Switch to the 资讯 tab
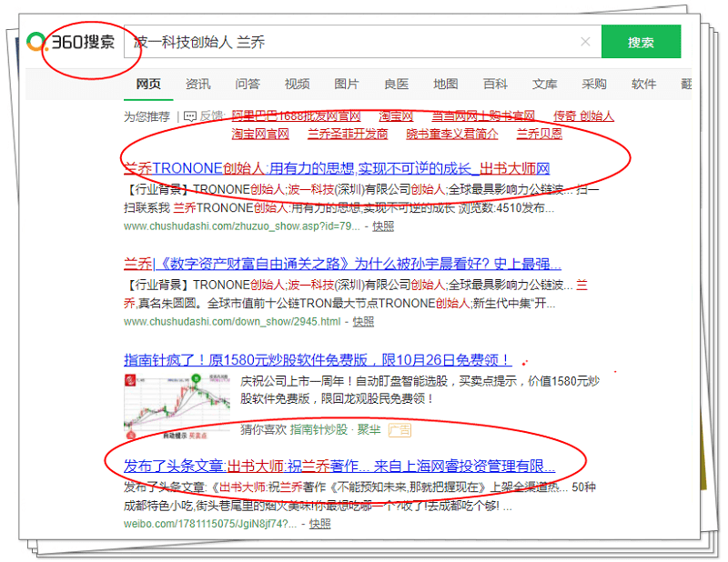The image size is (728, 562). 197,84
